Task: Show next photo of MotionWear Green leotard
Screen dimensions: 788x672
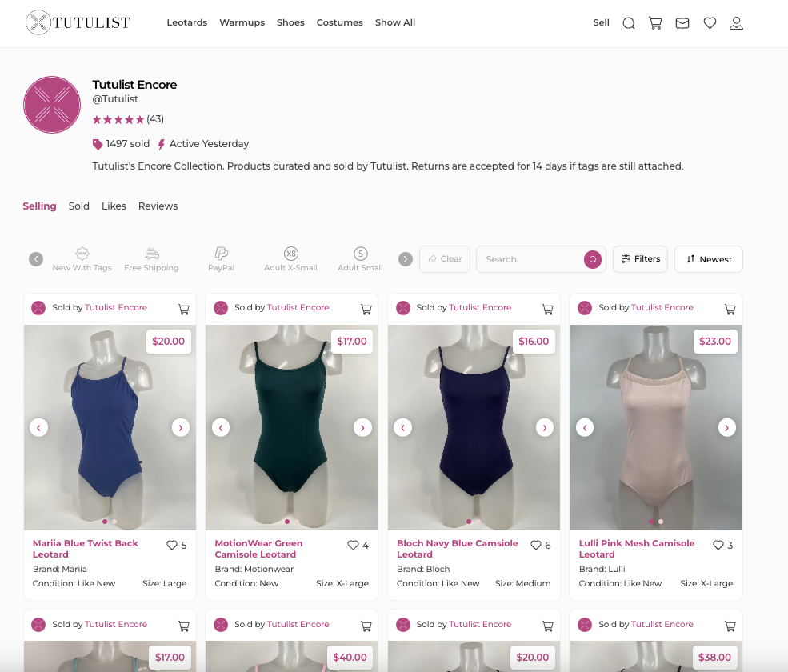Action: pos(362,428)
